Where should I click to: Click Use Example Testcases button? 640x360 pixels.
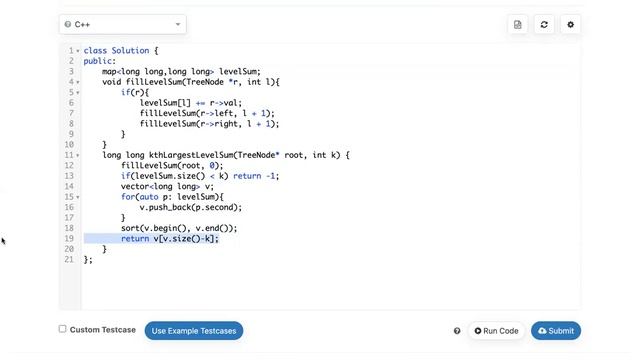click(x=194, y=331)
